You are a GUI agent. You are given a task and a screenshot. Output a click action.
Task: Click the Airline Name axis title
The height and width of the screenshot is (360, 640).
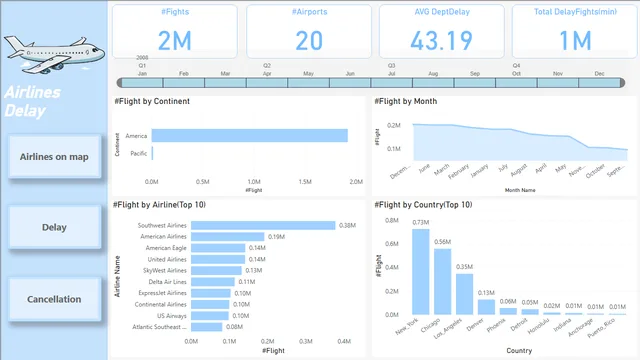(x=118, y=276)
